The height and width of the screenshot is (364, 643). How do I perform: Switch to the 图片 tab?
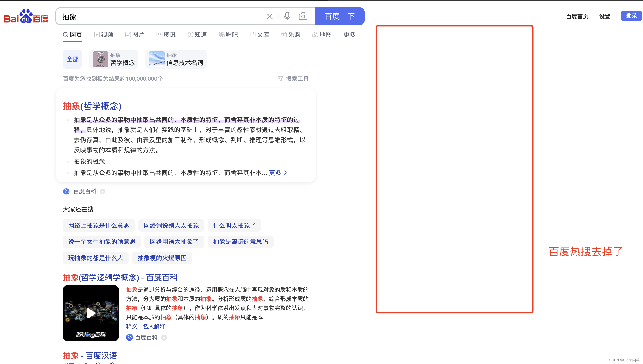point(135,35)
